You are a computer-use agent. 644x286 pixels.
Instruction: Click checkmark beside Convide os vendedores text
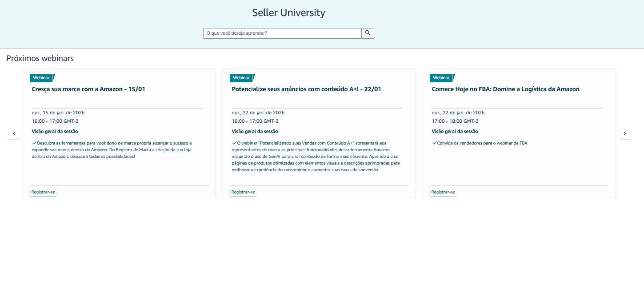click(434, 143)
